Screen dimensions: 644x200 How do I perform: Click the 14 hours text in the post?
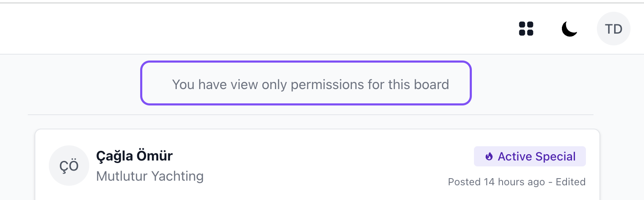(x=505, y=182)
